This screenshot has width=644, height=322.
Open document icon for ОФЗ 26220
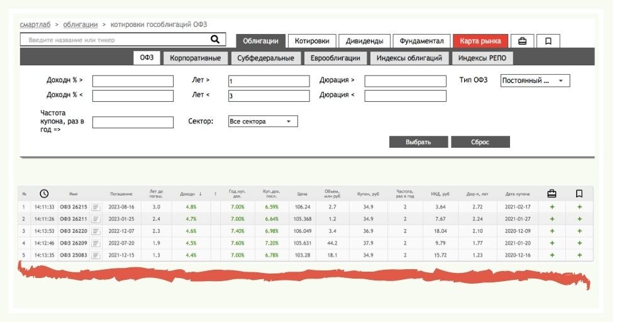point(96,231)
